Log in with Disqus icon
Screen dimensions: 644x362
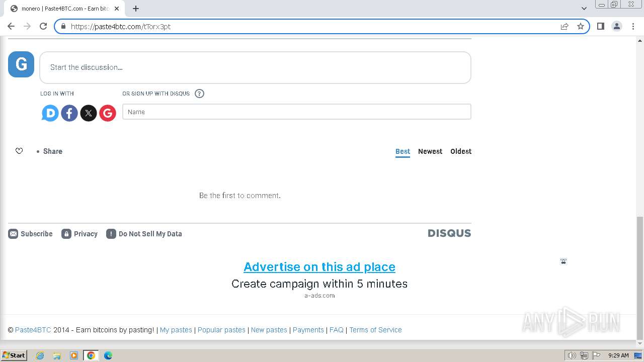[x=50, y=113]
